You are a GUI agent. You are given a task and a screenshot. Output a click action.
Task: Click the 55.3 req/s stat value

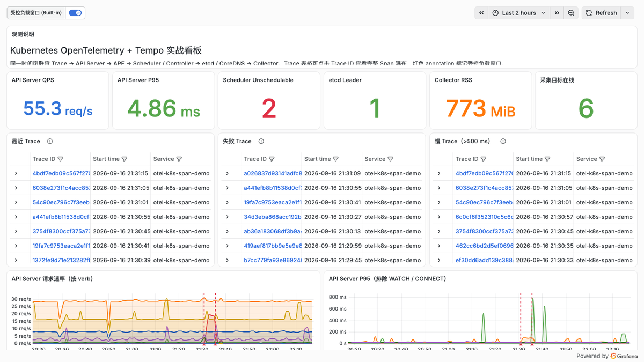click(58, 109)
